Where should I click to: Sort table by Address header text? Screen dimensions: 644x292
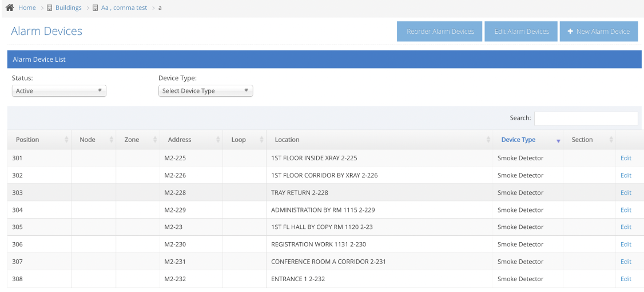(x=180, y=140)
